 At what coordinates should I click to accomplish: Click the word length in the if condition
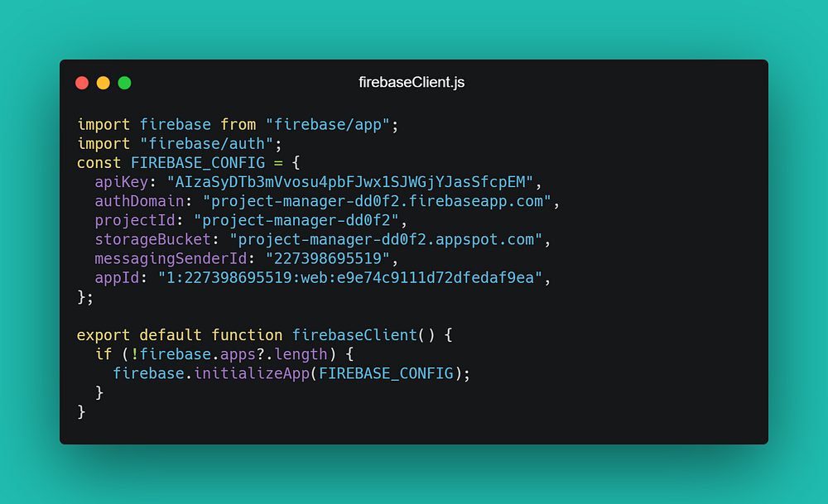[x=301, y=354]
